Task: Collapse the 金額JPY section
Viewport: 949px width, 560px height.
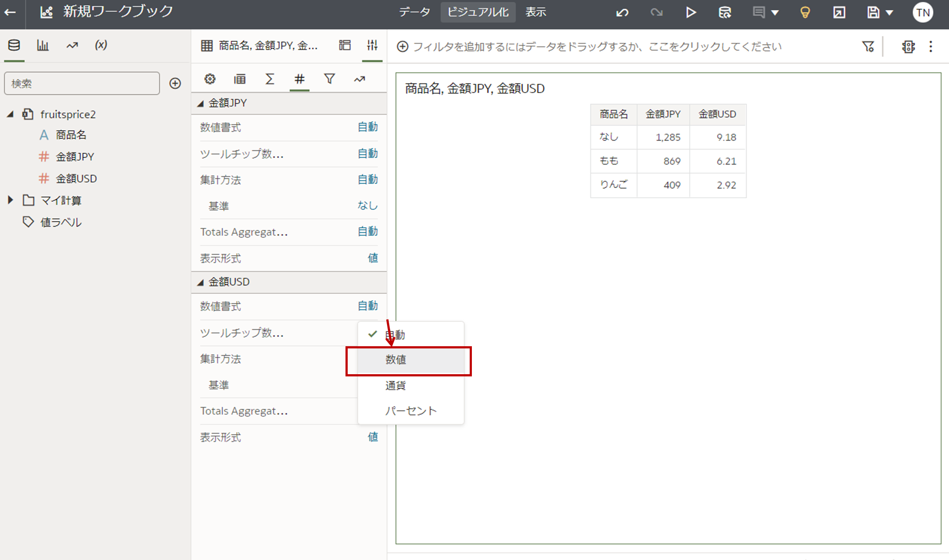Action: coord(201,104)
